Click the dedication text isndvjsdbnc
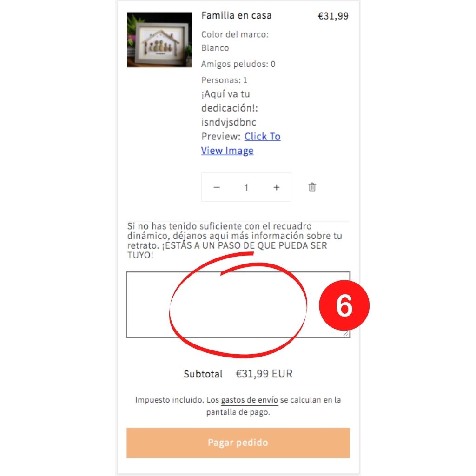 click(x=229, y=122)
